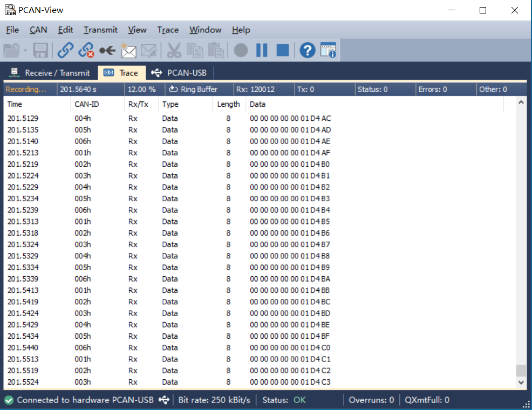Click the Rx/Tx column header
The height and width of the screenshot is (410, 532).
tap(141, 104)
